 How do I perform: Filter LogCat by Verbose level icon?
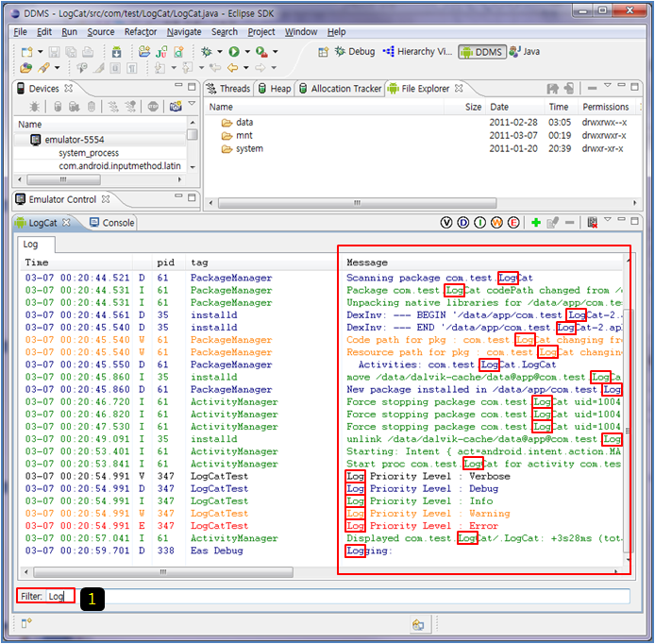pyautogui.click(x=446, y=223)
